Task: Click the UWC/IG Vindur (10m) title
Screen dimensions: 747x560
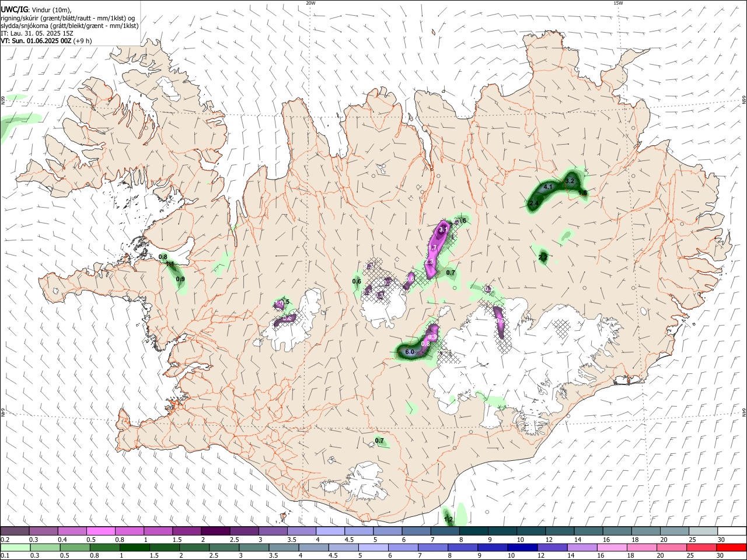Action: pos(36,10)
